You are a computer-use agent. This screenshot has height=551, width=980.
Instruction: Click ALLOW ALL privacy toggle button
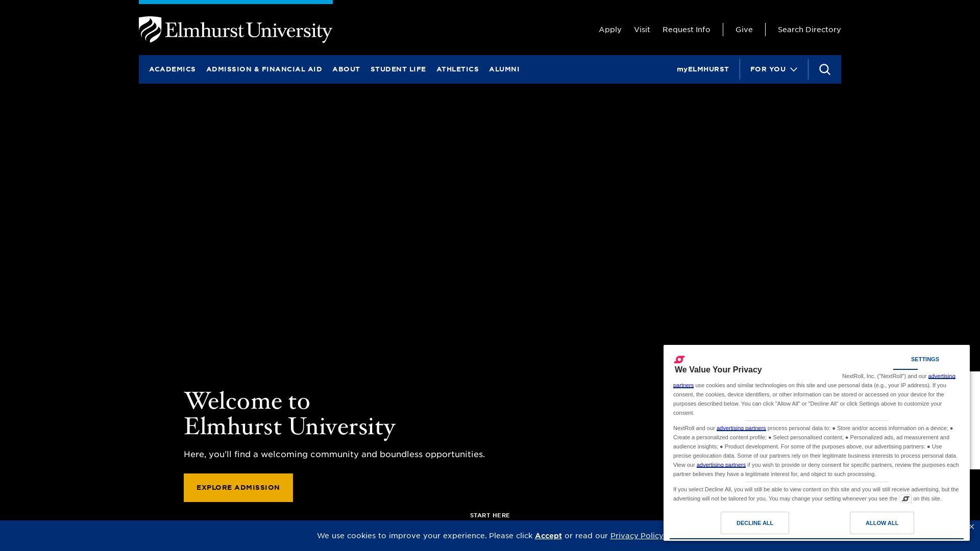click(x=881, y=523)
